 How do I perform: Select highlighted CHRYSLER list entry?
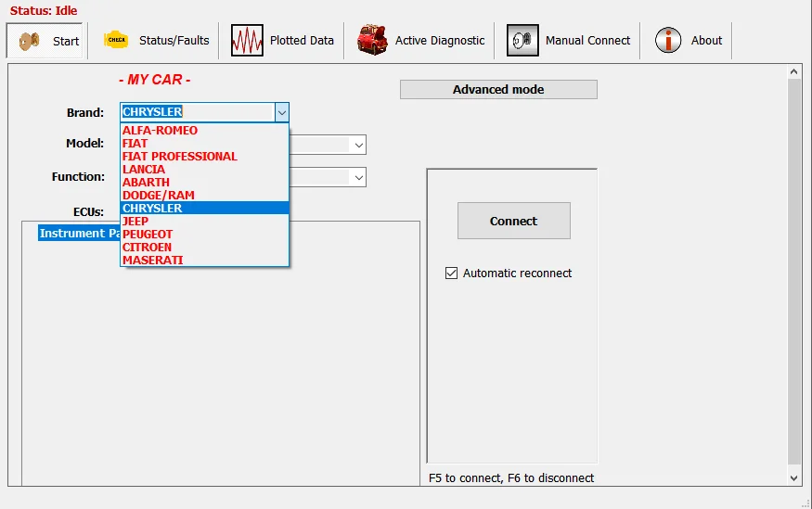(204, 208)
